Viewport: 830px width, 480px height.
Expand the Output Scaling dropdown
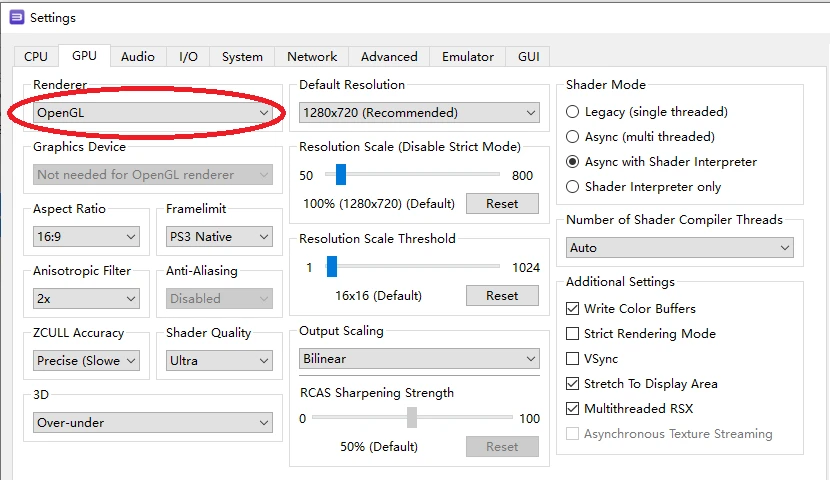[419, 358]
